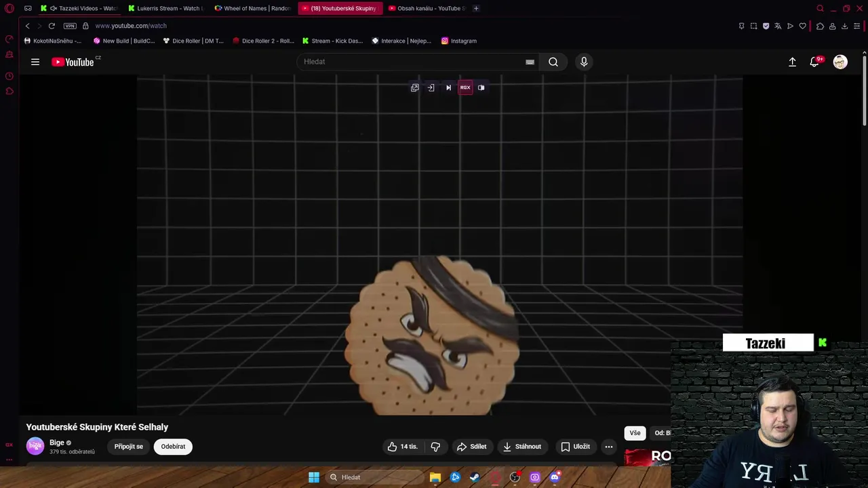
Task: View site security lock info
Action: (x=85, y=26)
